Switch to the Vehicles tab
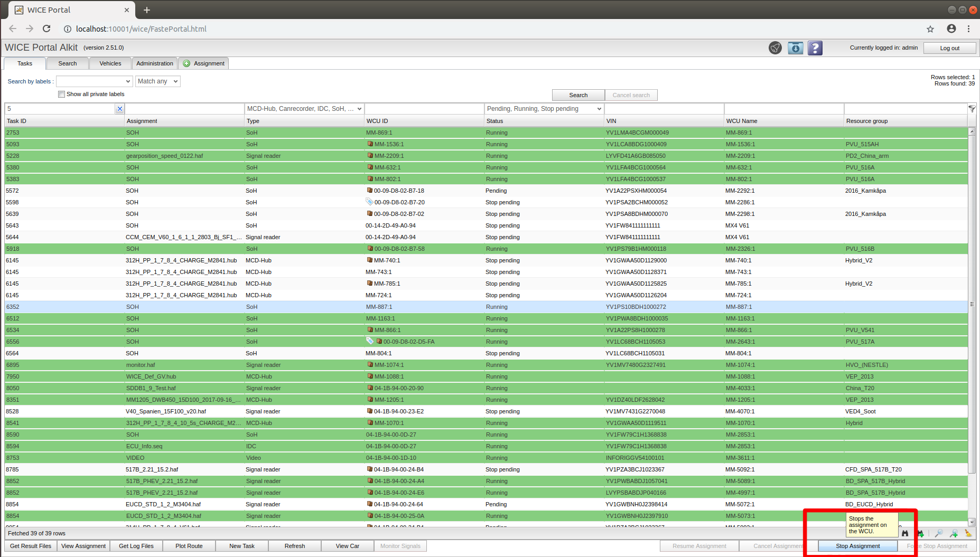 coord(110,63)
